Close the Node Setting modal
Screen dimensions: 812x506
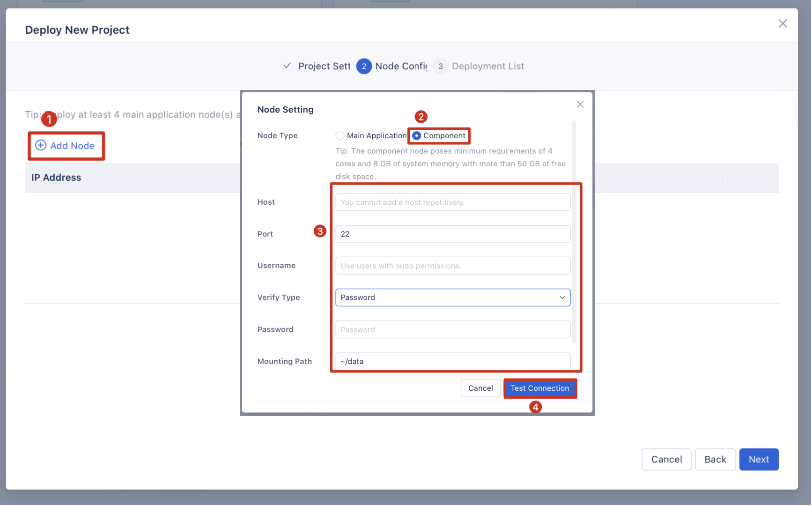click(x=580, y=104)
